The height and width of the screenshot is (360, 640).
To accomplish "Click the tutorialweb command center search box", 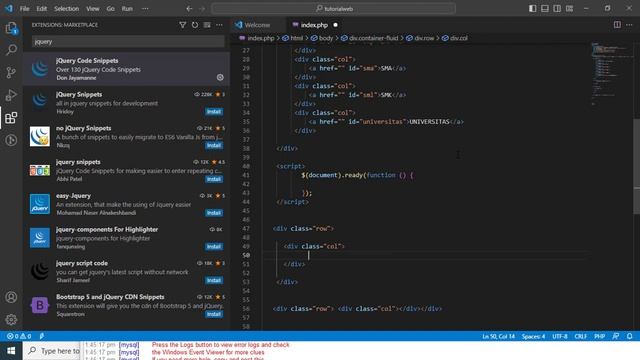I will click(333, 9).
